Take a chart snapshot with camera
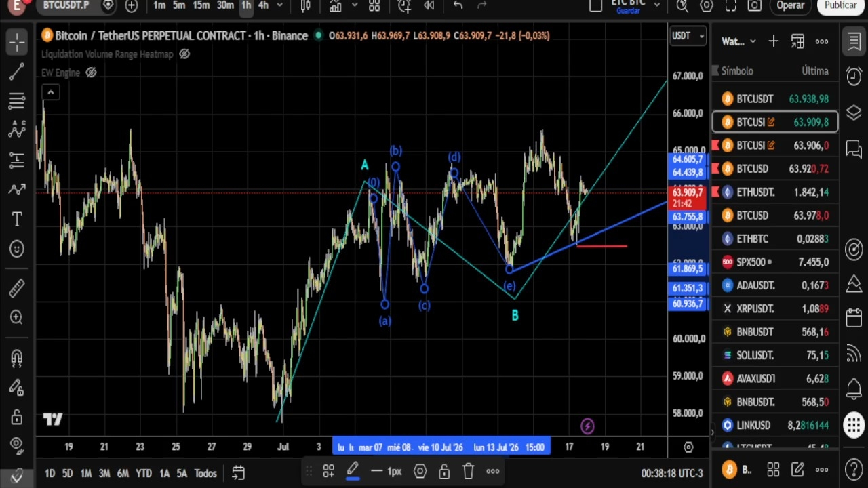 pyautogui.click(x=754, y=5)
